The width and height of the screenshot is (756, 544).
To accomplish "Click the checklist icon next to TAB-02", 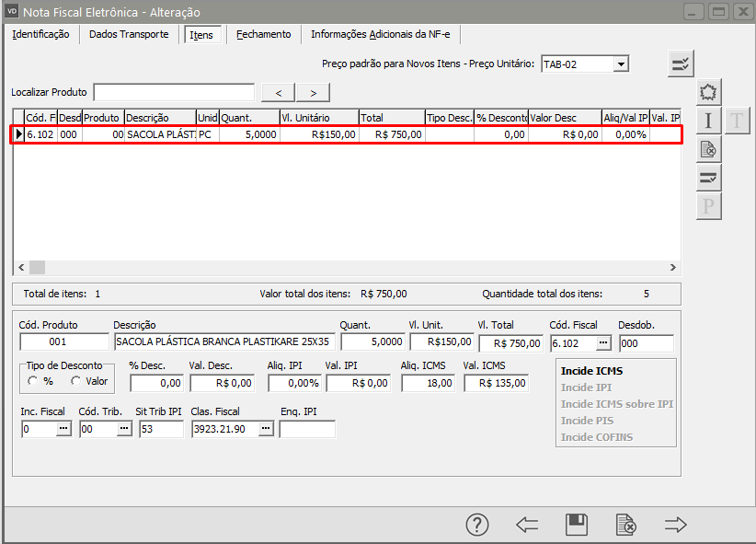I will (681, 64).
